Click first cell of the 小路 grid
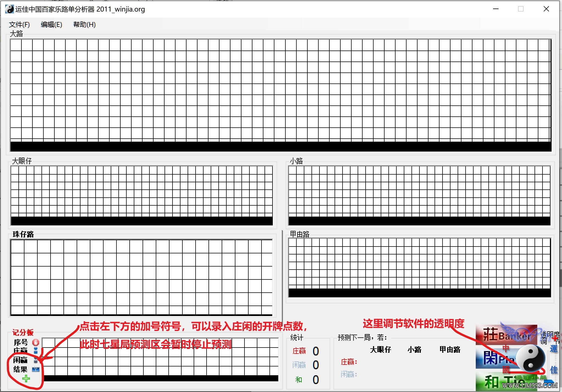 tap(293, 170)
